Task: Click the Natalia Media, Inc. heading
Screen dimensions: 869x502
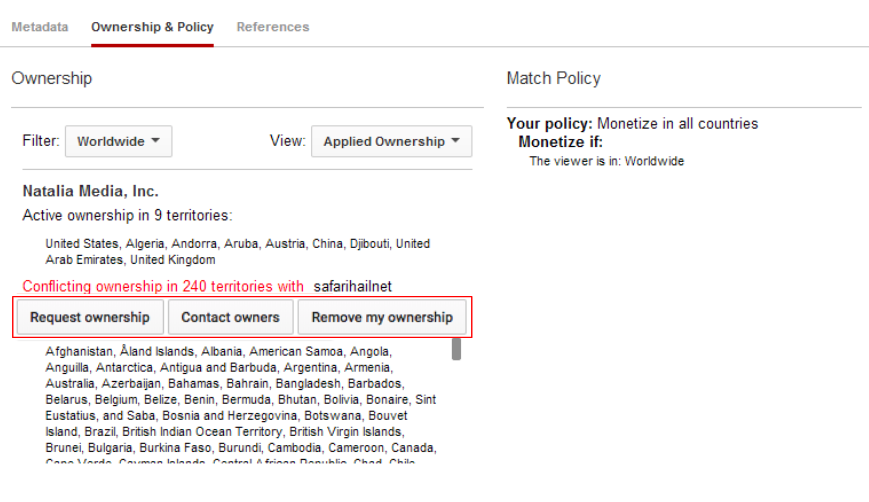Action: tap(90, 191)
